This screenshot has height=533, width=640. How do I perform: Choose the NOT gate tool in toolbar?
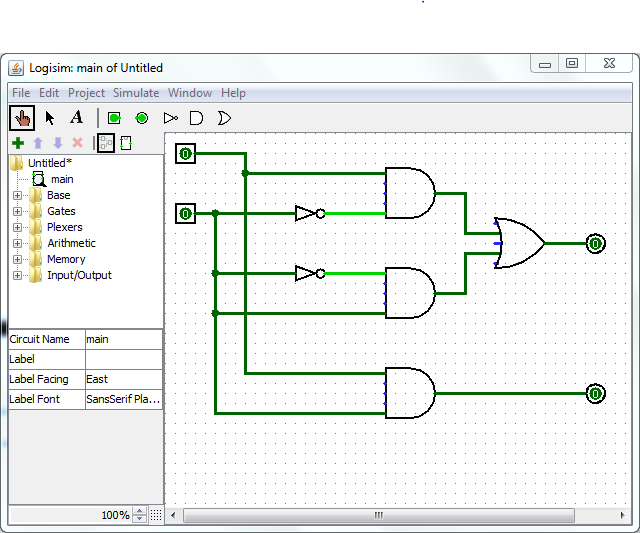tap(170, 118)
